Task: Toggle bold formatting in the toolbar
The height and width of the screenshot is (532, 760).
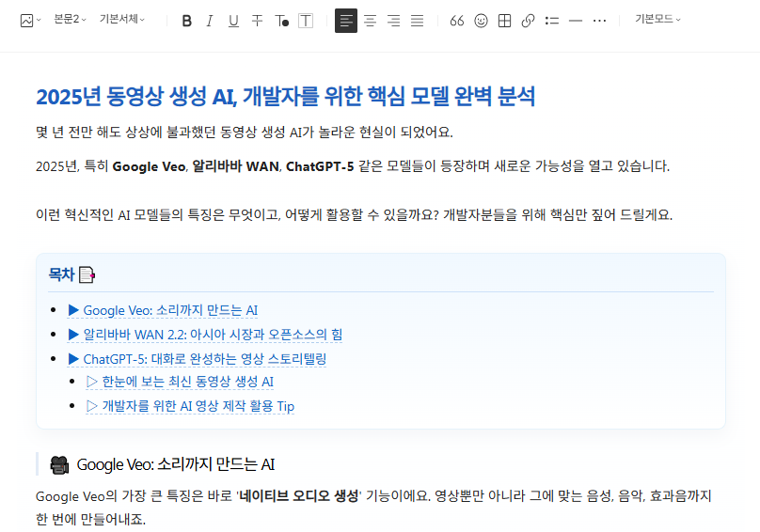Action: 187,21
